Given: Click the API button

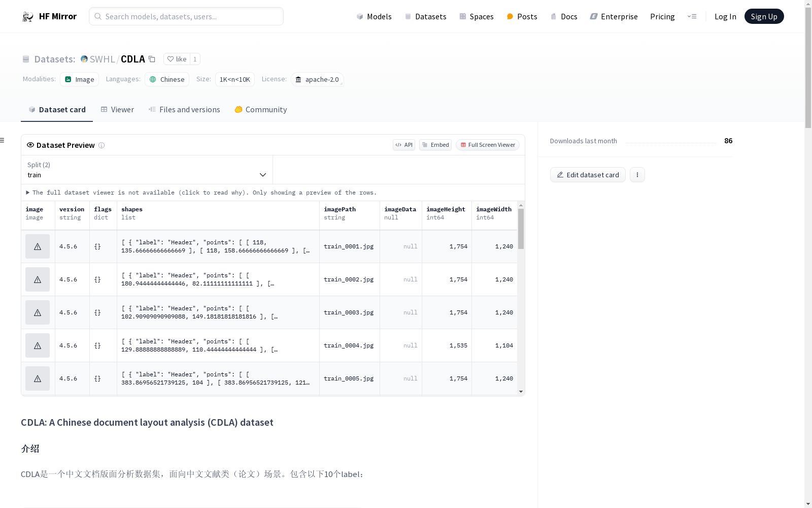Looking at the screenshot, I should point(404,145).
